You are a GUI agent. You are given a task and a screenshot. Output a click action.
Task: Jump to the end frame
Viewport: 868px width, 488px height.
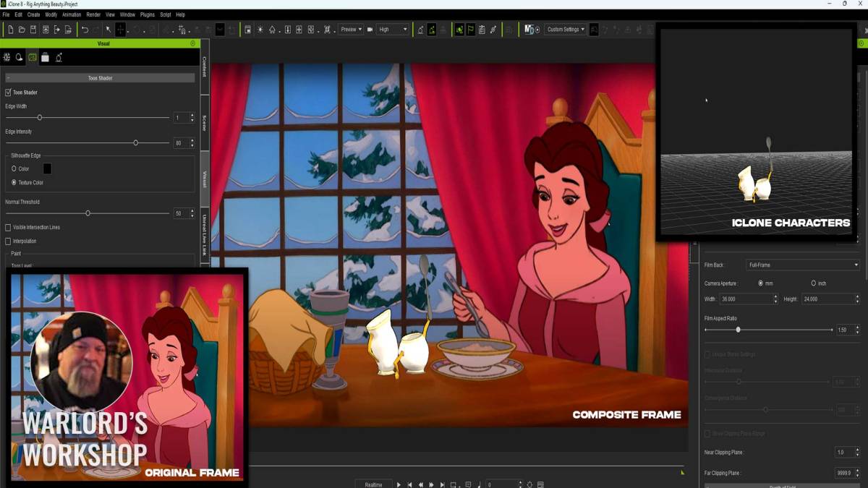point(442,484)
